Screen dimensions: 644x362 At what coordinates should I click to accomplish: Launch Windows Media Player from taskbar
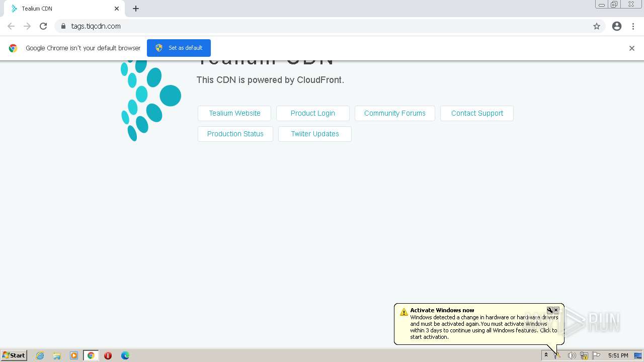pos(74,355)
